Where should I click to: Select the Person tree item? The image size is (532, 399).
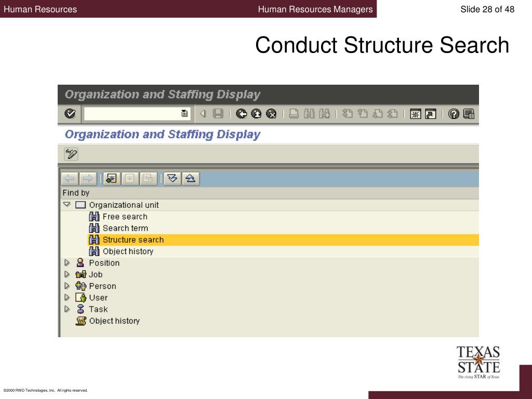(102, 286)
